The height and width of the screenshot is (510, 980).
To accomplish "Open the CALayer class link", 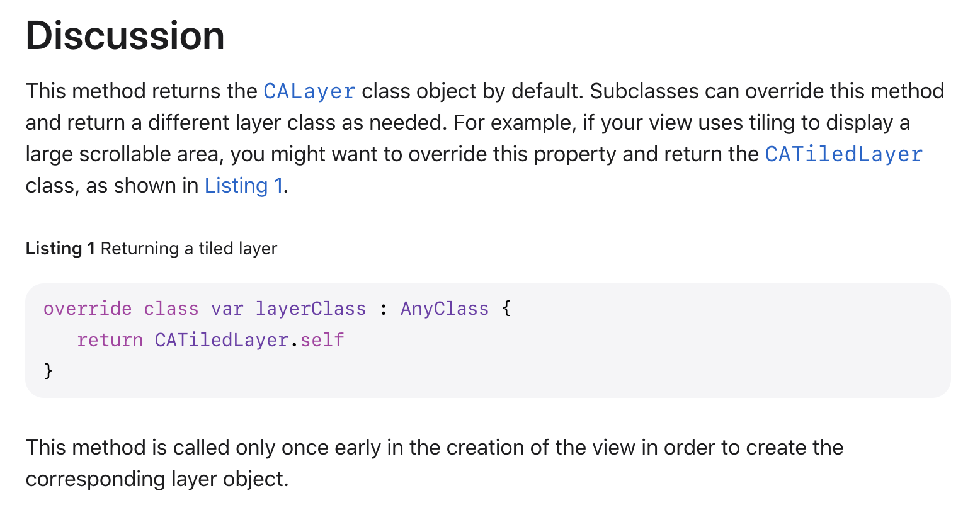I will pyautogui.click(x=309, y=91).
